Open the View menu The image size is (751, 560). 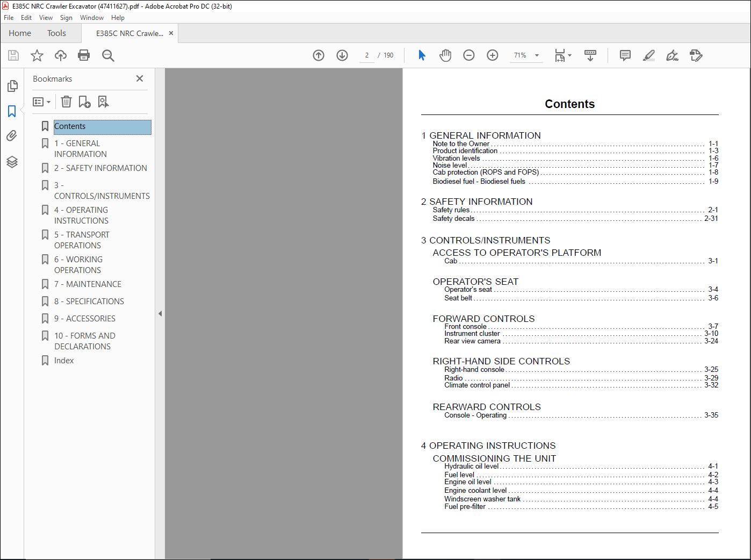46,18
